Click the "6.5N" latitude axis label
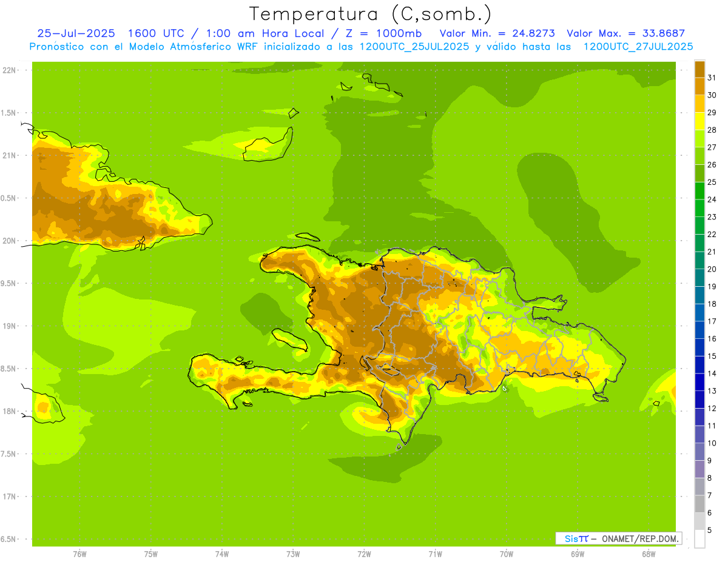Image resolution: width=728 pixels, height=562 pixels. pos(8,540)
